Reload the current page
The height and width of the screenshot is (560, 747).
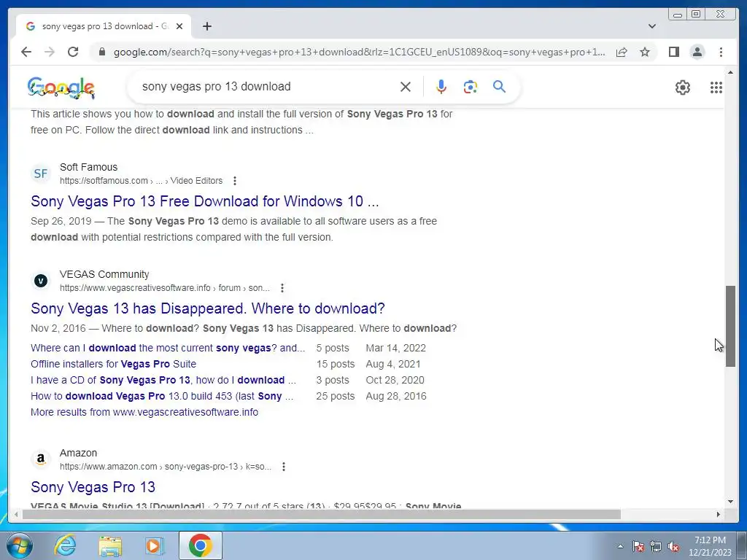coord(73,52)
